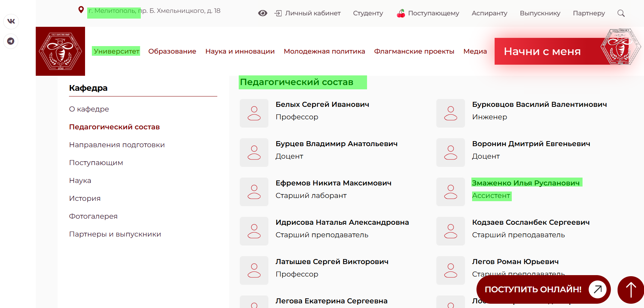Image resolution: width=644 pixels, height=308 pixels.
Task: Open Личный кабинет link
Action: [313, 13]
